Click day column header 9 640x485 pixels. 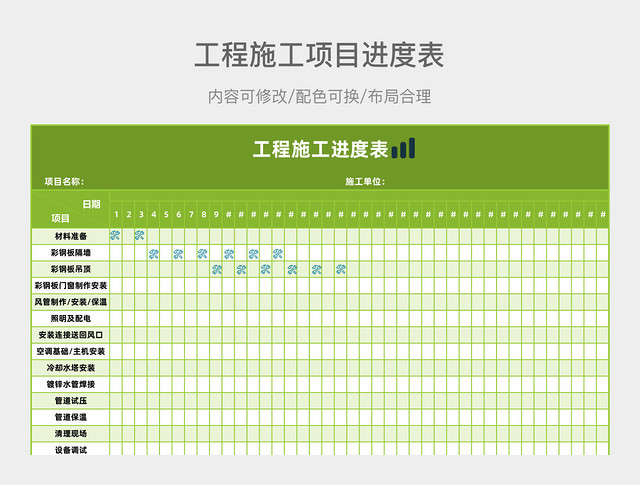pyautogui.click(x=216, y=214)
